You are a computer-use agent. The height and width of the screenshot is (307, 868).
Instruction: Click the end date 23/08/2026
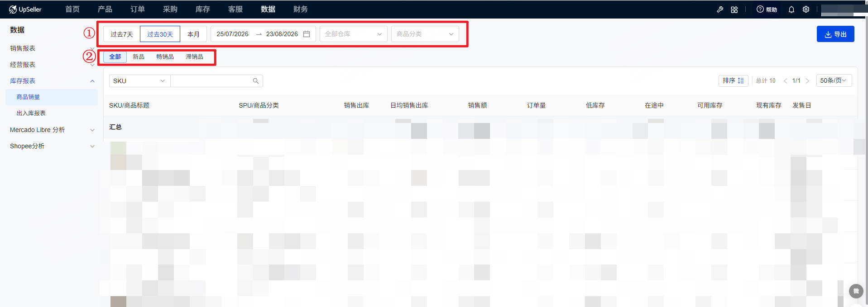[282, 34]
